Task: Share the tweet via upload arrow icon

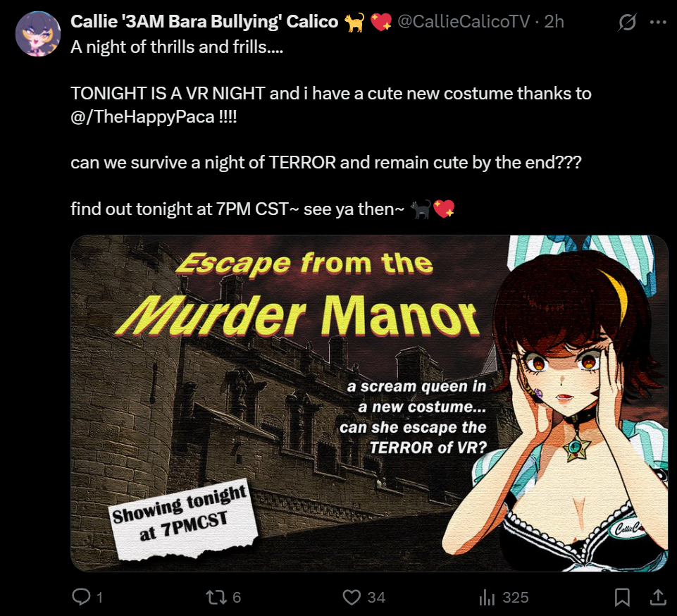Action: [x=658, y=596]
